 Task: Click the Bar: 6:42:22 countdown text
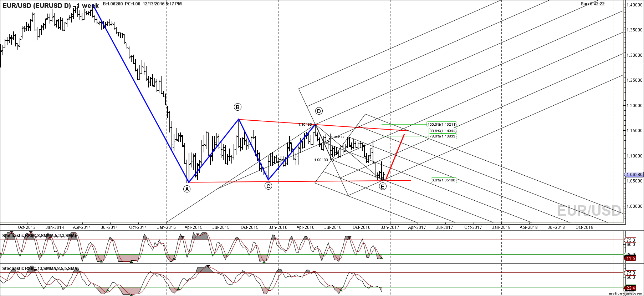pos(593,4)
